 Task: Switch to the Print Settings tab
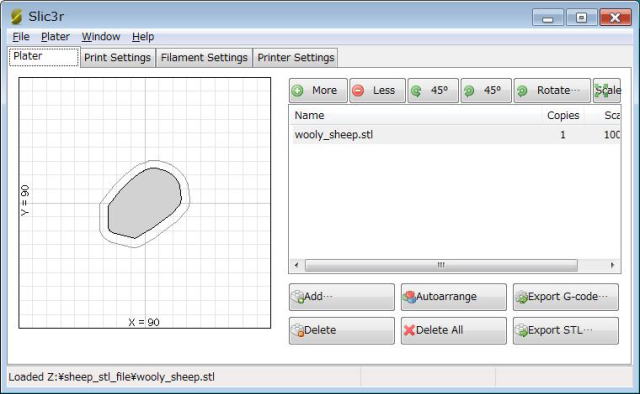118,58
